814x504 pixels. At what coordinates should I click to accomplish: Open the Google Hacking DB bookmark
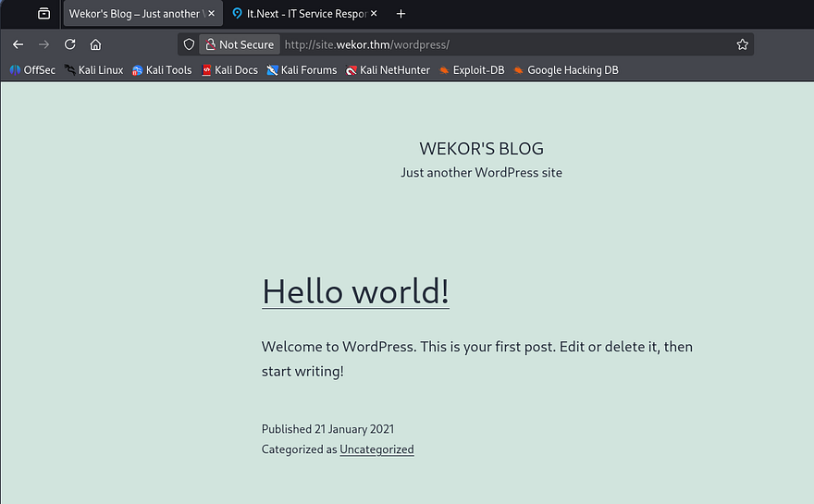tap(566, 70)
